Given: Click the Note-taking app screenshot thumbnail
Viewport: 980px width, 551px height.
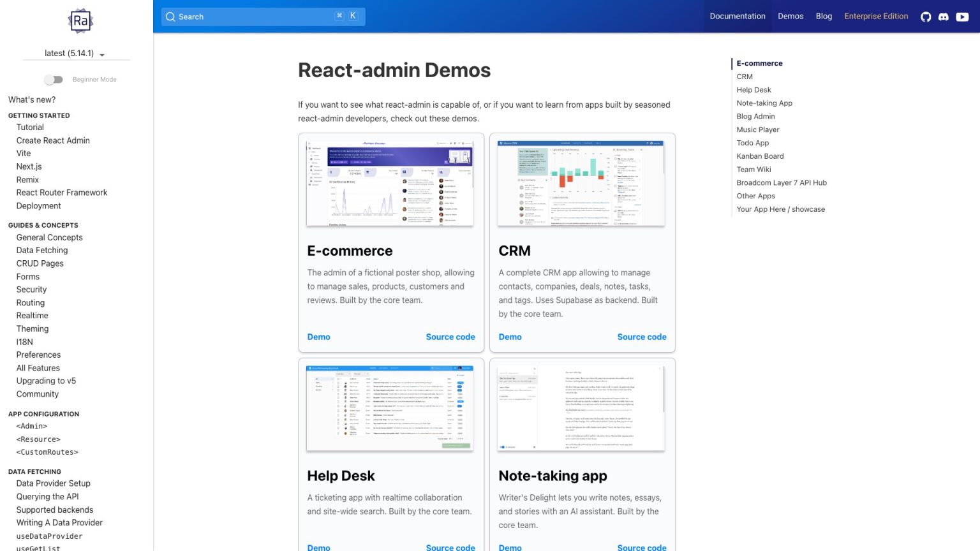Looking at the screenshot, I should (x=581, y=408).
